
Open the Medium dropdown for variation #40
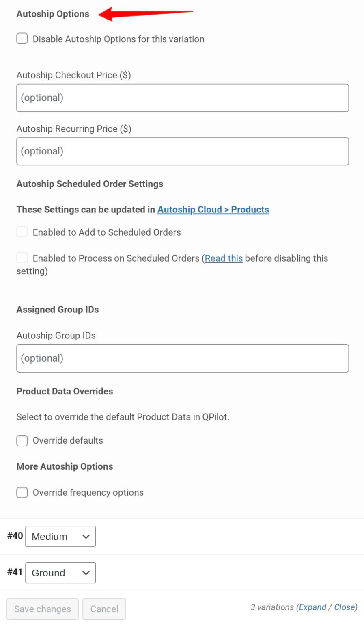coord(60,536)
